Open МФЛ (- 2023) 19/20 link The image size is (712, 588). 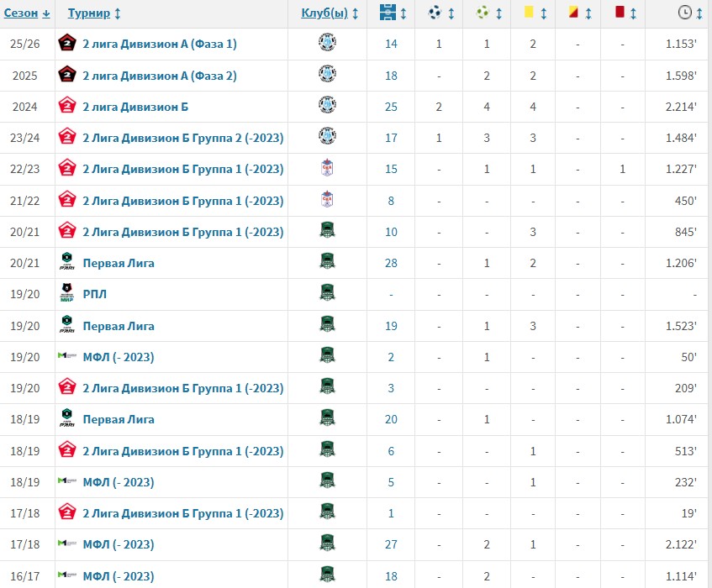[119, 358]
